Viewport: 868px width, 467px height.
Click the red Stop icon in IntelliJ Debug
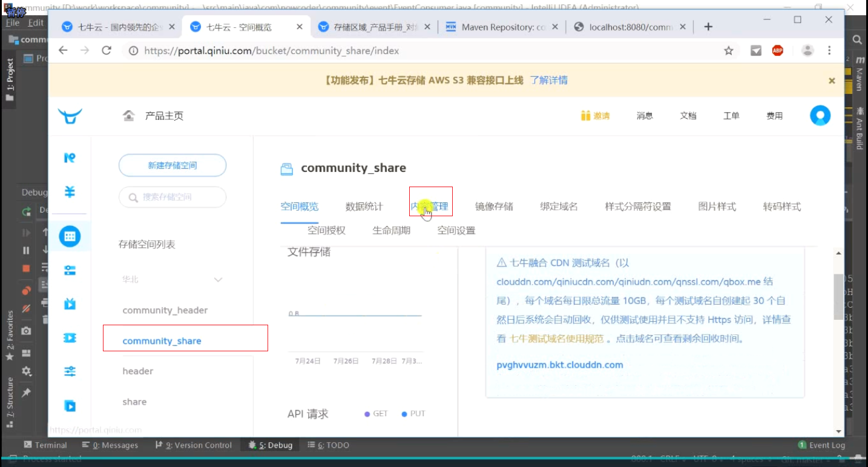click(x=26, y=268)
